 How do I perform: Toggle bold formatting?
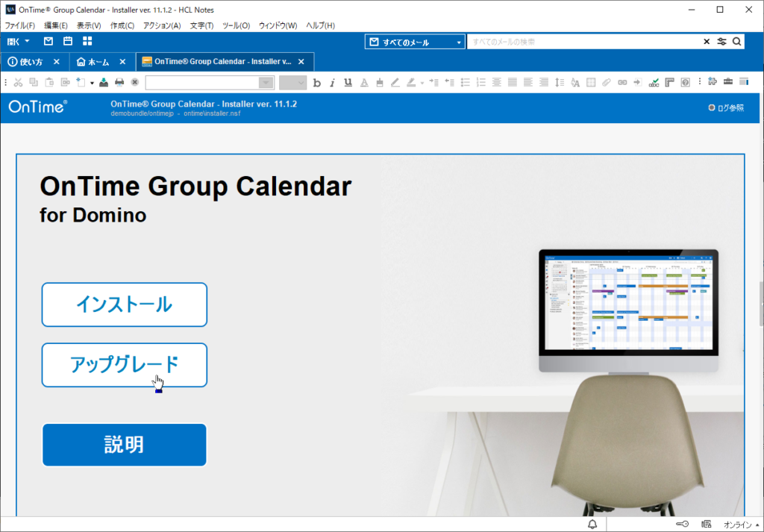click(316, 82)
